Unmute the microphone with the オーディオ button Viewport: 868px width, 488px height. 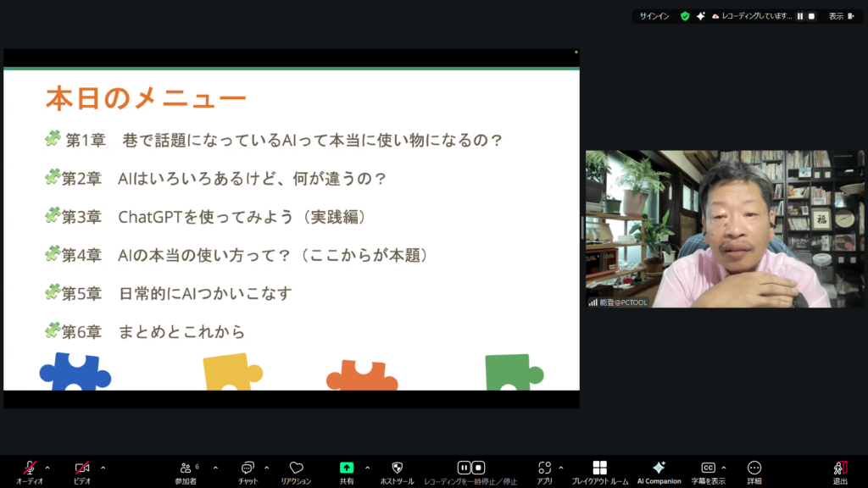pyautogui.click(x=30, y=469)
